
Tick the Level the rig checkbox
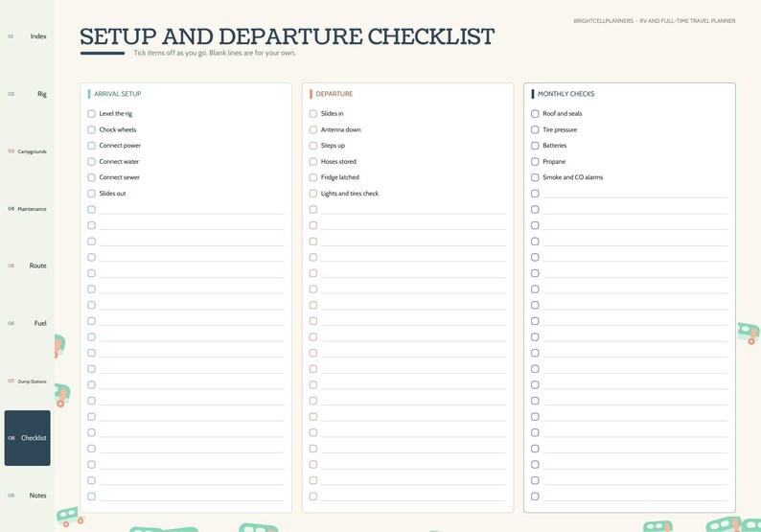(91, 113)
